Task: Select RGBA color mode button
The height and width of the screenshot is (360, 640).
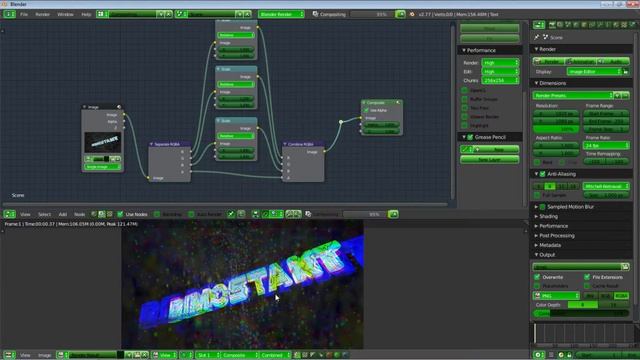Action: pyautogui.click(x=621, y=296)
